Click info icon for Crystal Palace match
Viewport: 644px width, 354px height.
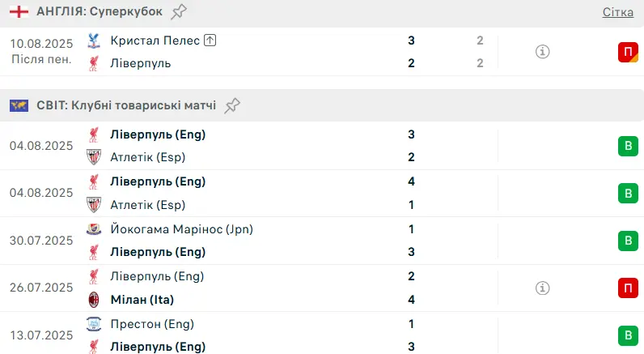pyautogui.click(x=543, y=52)
